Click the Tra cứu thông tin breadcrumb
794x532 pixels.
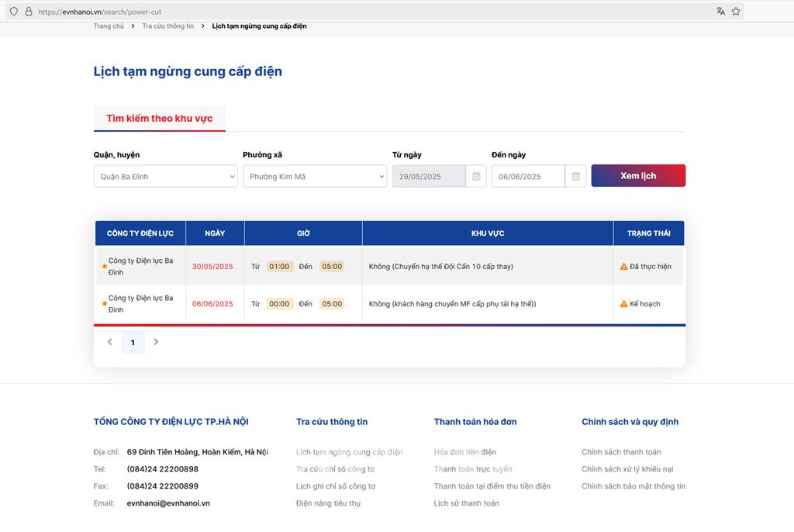(167, 26)
